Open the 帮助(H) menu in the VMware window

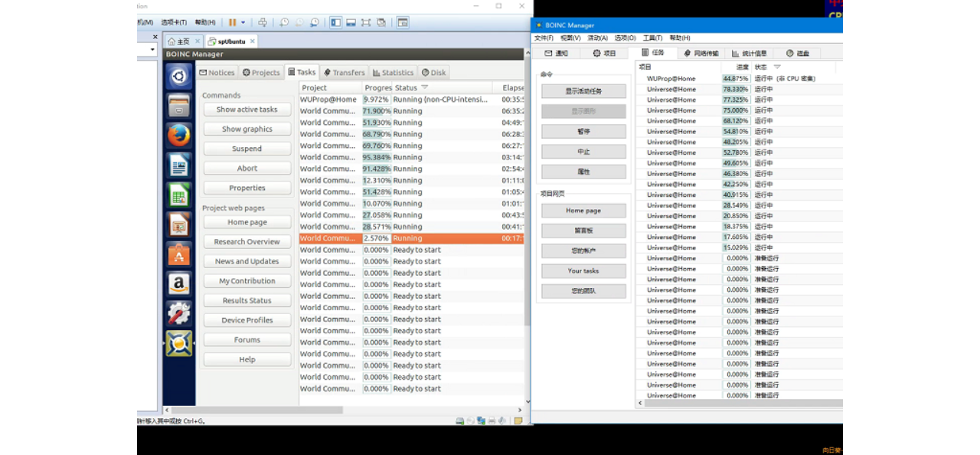[x=205, y=22]
